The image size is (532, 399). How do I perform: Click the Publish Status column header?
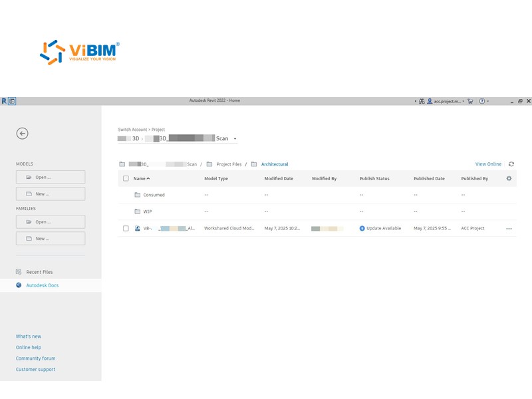tap(374, 178)
